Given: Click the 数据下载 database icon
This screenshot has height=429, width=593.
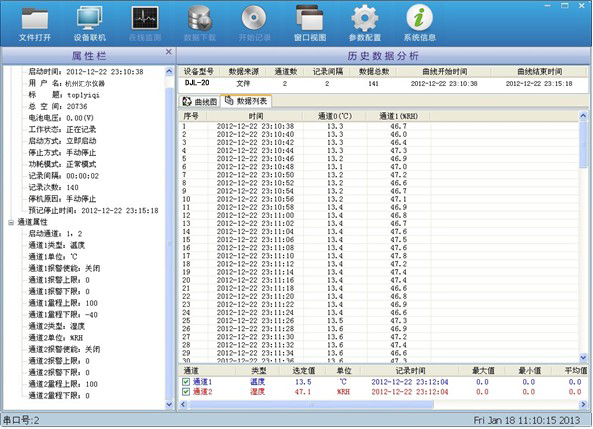Looking at the screenshot, I should click(200, 18).
